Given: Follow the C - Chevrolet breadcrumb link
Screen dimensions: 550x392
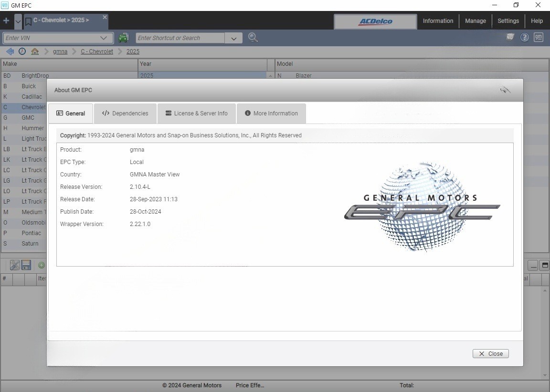Looking at the screenshot, I should click(97, 52).
